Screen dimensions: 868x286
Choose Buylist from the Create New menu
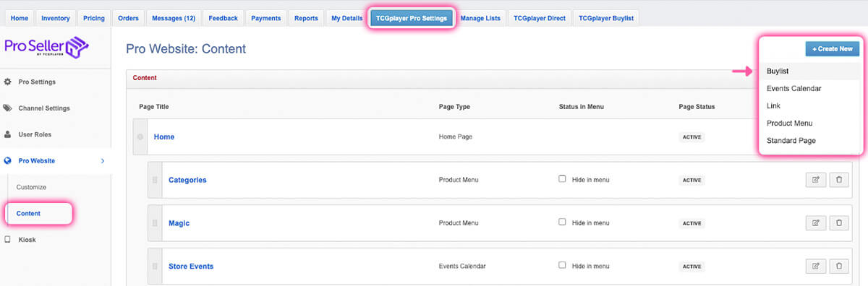tap(810, 71)
